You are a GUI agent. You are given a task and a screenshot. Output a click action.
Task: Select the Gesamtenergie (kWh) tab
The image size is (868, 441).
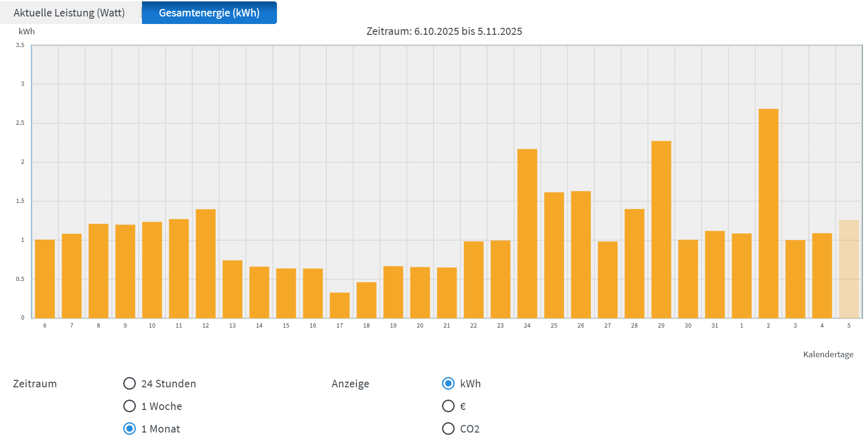(x=209, y=13)
